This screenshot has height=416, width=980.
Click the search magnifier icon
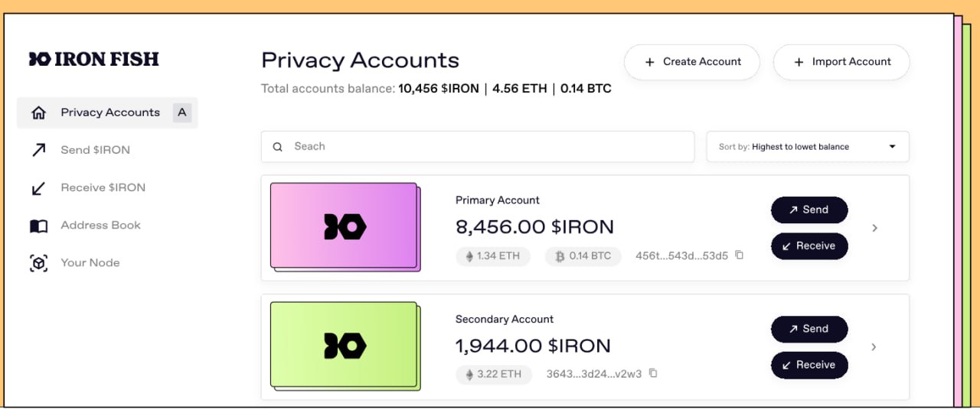tap(278, 147)
